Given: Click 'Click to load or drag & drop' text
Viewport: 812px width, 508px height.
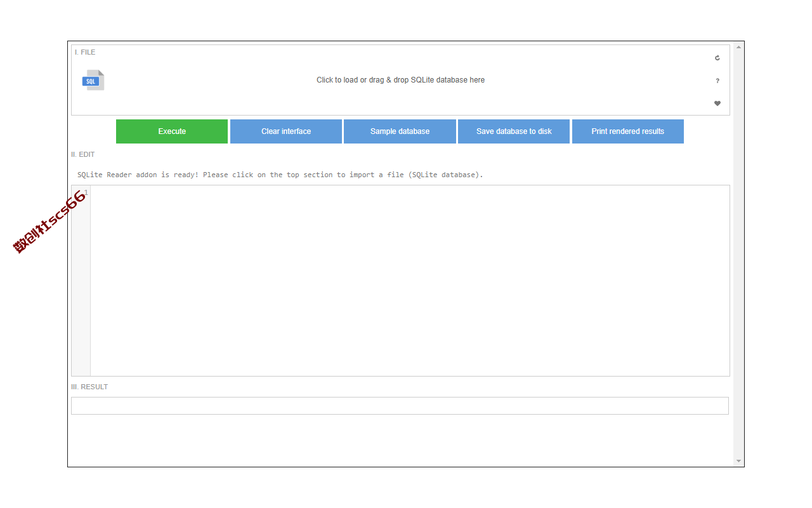Looking at the screenshot, I should click(x=401, y=80).
